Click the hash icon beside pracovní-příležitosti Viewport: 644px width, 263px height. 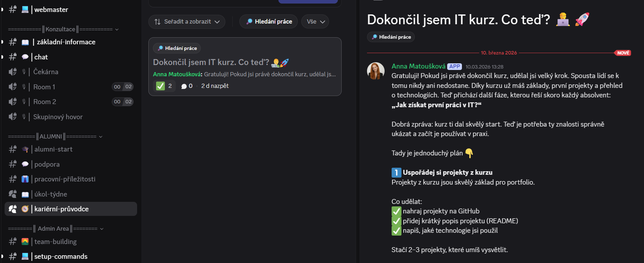pos(13,179)
